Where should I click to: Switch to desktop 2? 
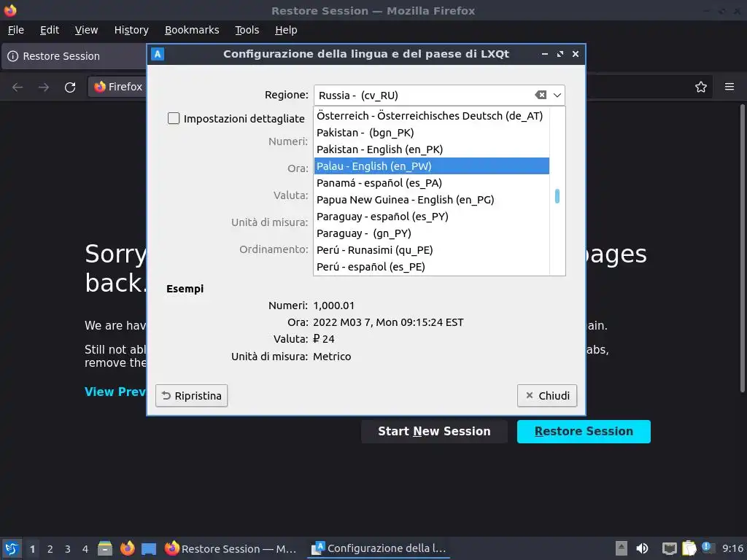click(50, 549)
